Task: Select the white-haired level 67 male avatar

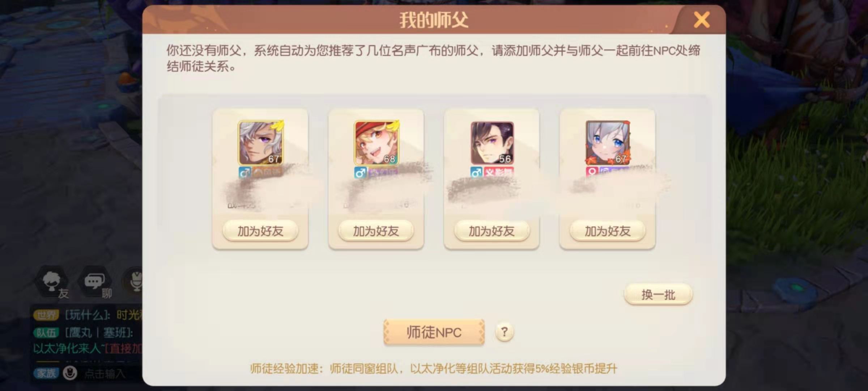Action: 260,143
